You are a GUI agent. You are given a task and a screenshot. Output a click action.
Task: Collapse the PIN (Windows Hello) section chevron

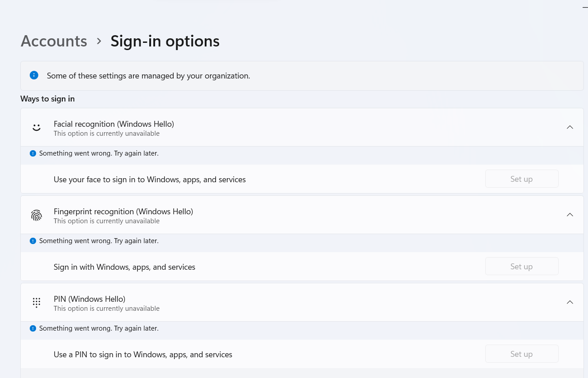570,302
